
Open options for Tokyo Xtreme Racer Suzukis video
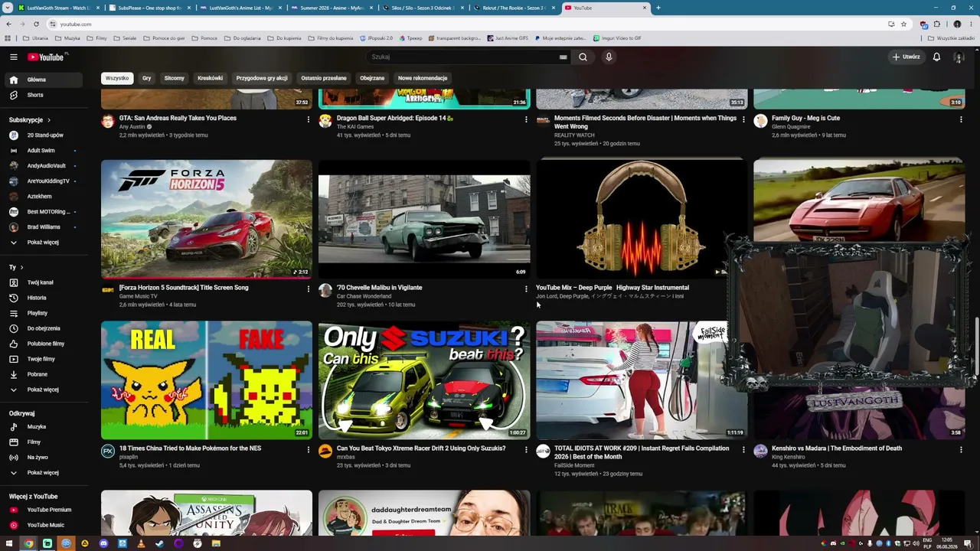(526, 449)
